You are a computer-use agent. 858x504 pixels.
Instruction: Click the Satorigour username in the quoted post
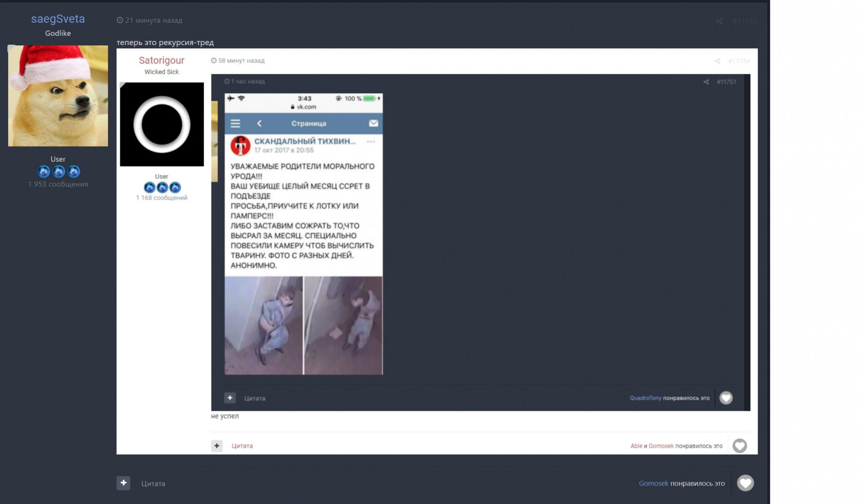pos(161,60)
